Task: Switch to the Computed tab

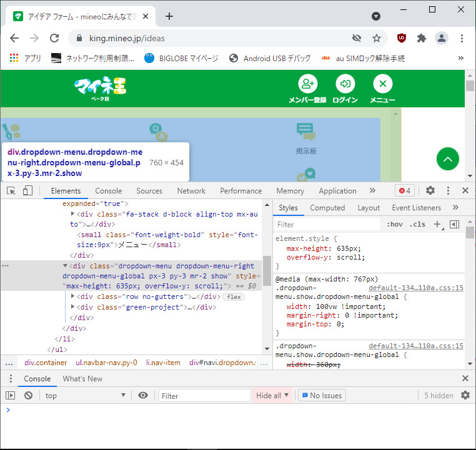Action: click(x=327, y=208)
